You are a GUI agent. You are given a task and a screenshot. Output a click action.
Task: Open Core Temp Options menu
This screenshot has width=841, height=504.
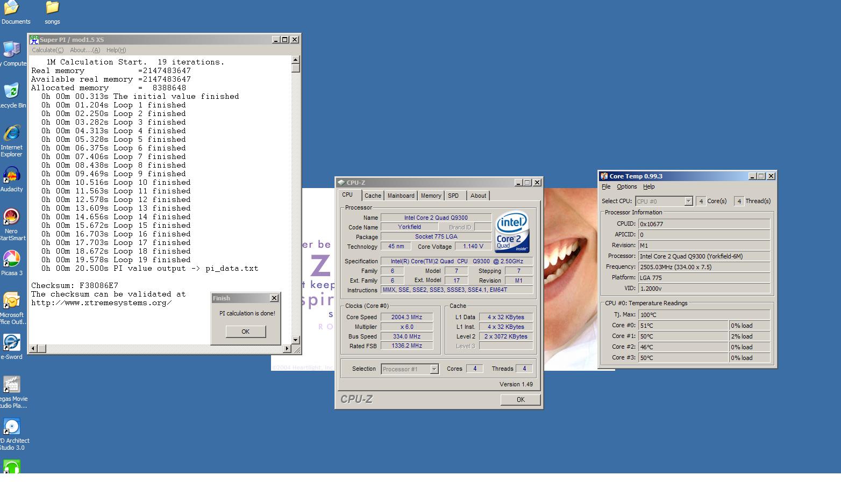point(626,187)
